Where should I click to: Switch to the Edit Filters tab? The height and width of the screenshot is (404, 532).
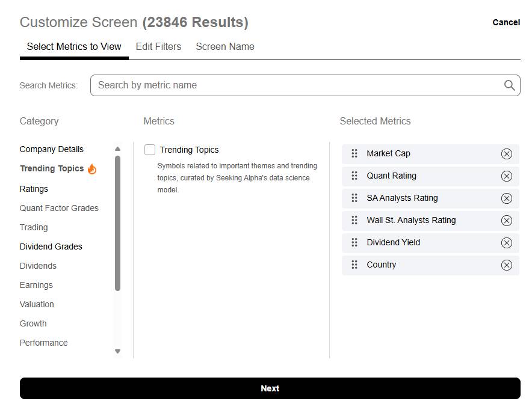(158, 47)
